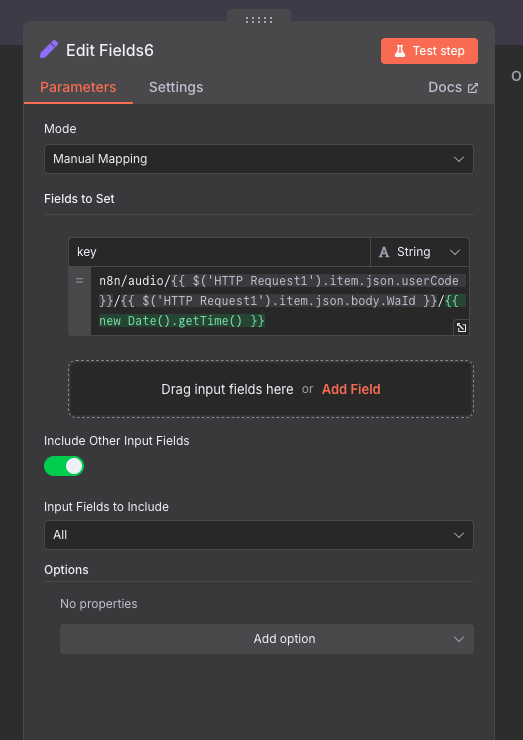Open the String field type dropdown chevron

click(455, 252)
